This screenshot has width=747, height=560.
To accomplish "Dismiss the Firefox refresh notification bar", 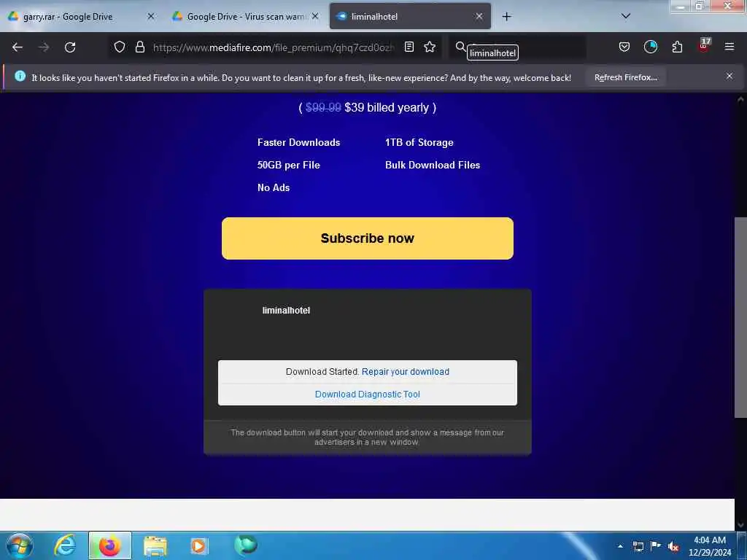I will (729, 76).
